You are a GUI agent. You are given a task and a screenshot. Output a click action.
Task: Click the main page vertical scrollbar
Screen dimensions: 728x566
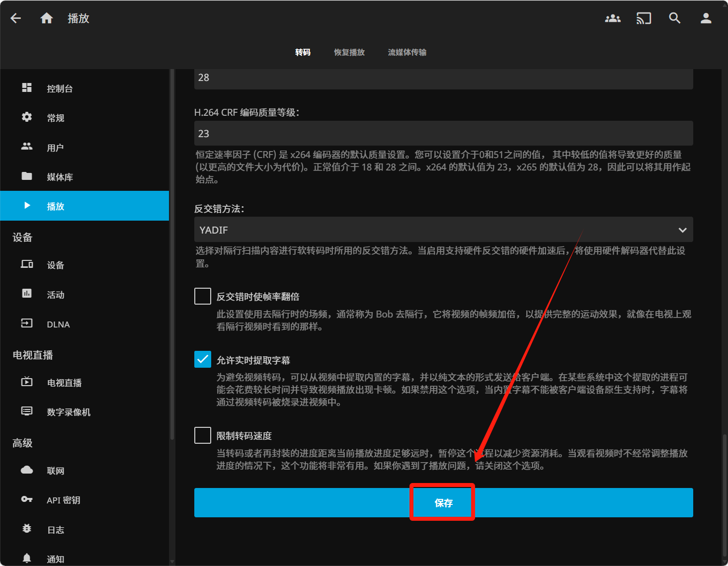pos(725,497)
